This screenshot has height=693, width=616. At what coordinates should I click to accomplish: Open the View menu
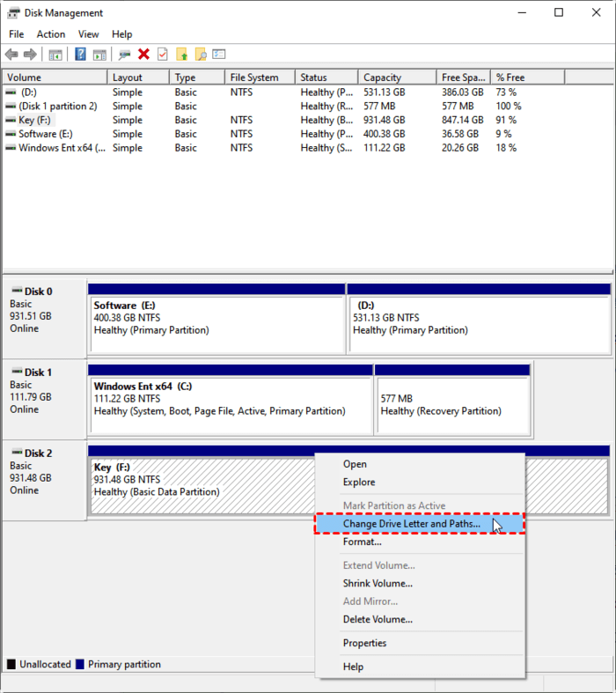tap(88, 34)
